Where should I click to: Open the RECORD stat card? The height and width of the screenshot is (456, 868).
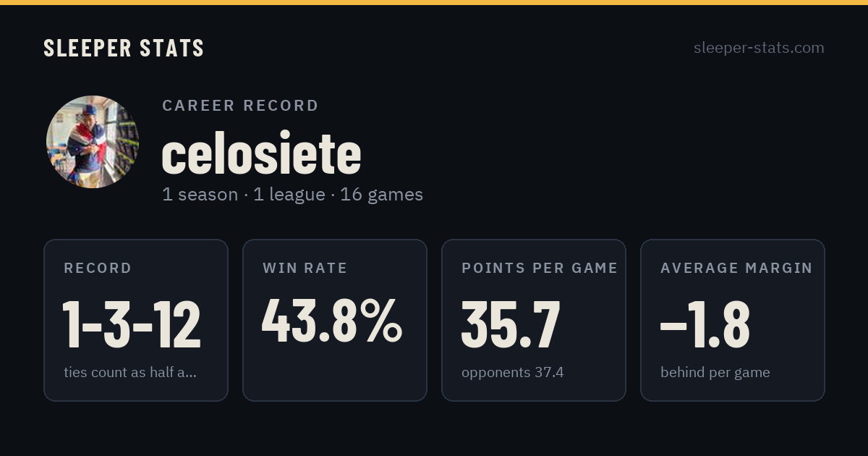(136, 320)
